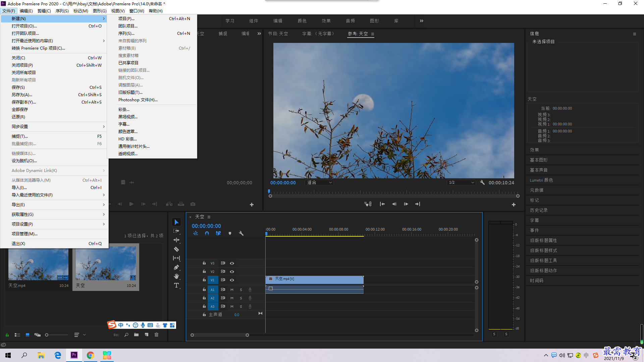Click sort icons button in project panel
This screenshot has width=644, height=362.
coord(76,335)
